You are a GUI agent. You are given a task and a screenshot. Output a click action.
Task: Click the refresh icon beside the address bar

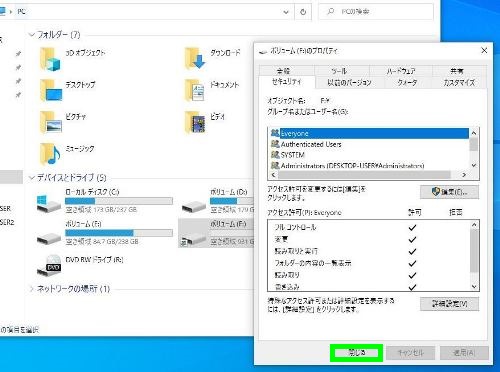303,12
